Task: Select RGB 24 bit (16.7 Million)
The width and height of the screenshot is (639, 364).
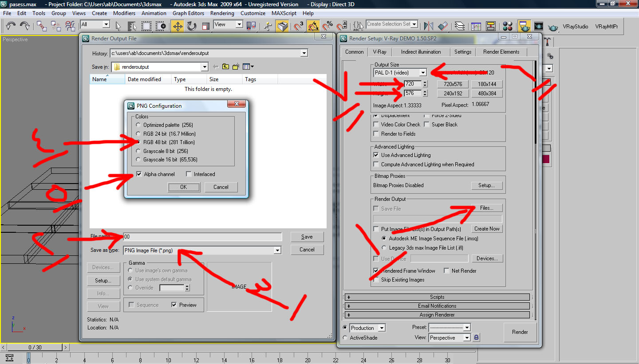Action: click(138, 134)
